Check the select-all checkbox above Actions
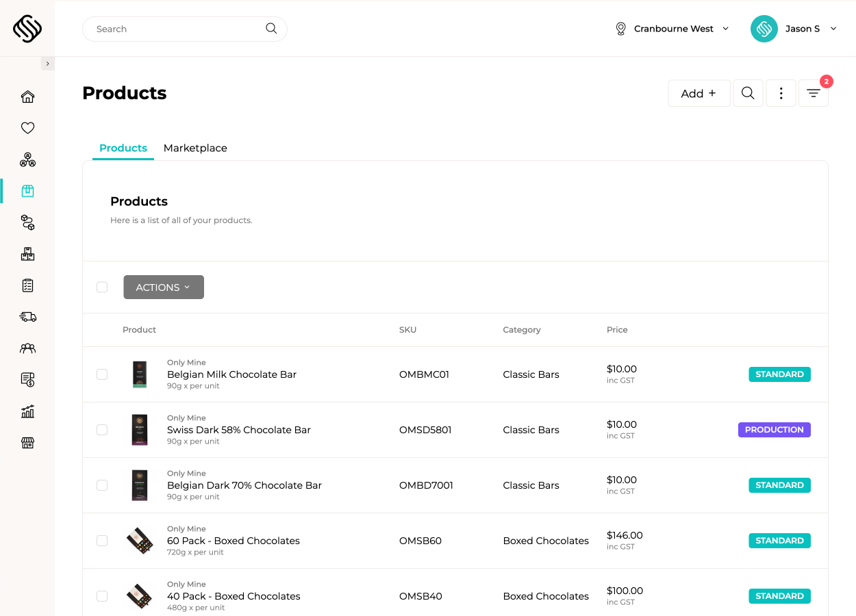This screenshot has height=616, width=856. (x=102, y=287)
